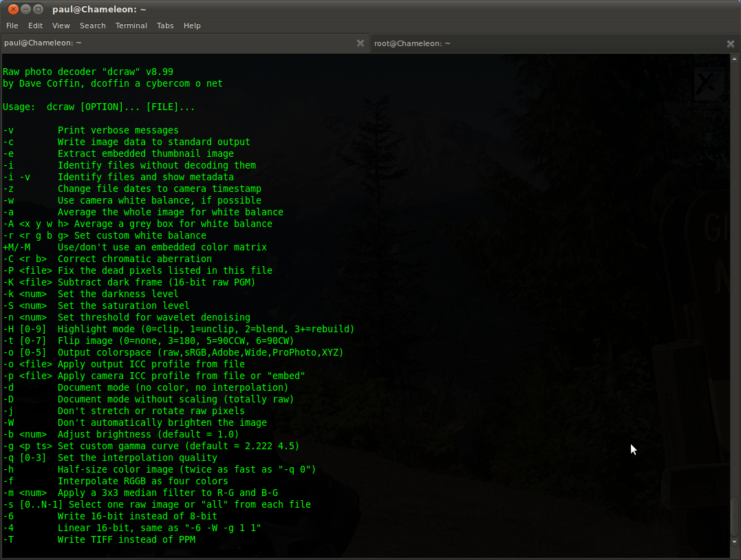This screenshot has height=560, width=741.
Task: Open the Search menu
Action: coord(93,25)
